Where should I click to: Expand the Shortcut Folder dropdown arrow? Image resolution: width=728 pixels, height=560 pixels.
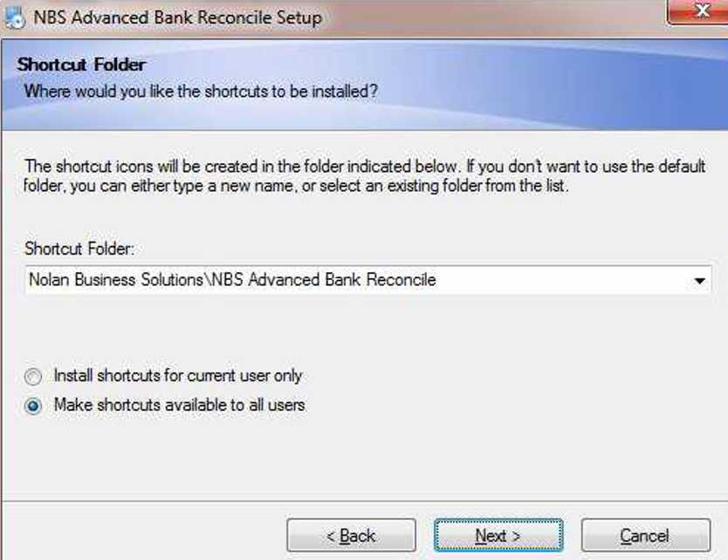click(699, 281)
